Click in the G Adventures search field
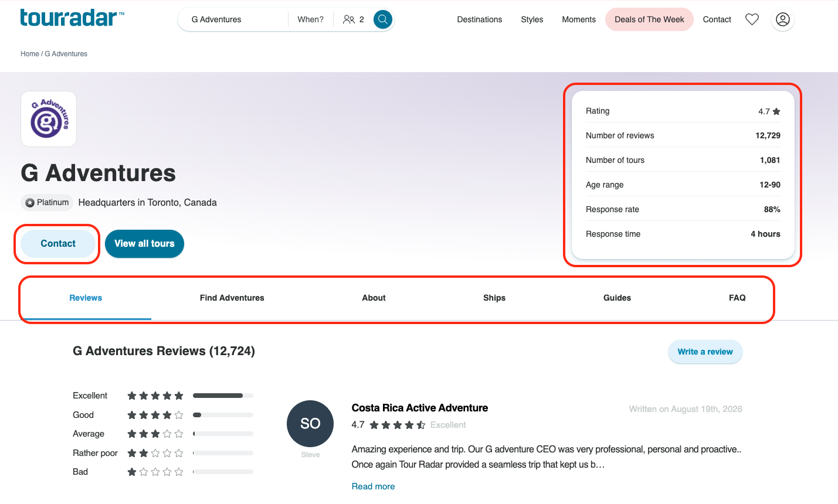 233,19
